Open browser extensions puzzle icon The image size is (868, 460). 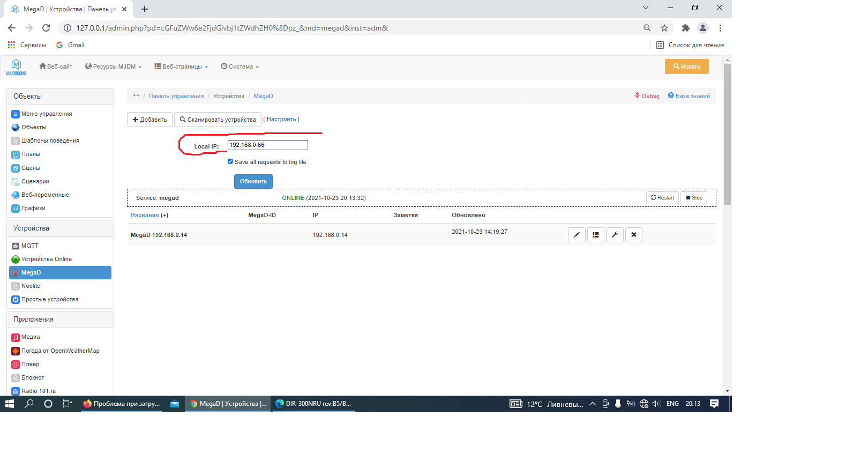tap(685, 28)
